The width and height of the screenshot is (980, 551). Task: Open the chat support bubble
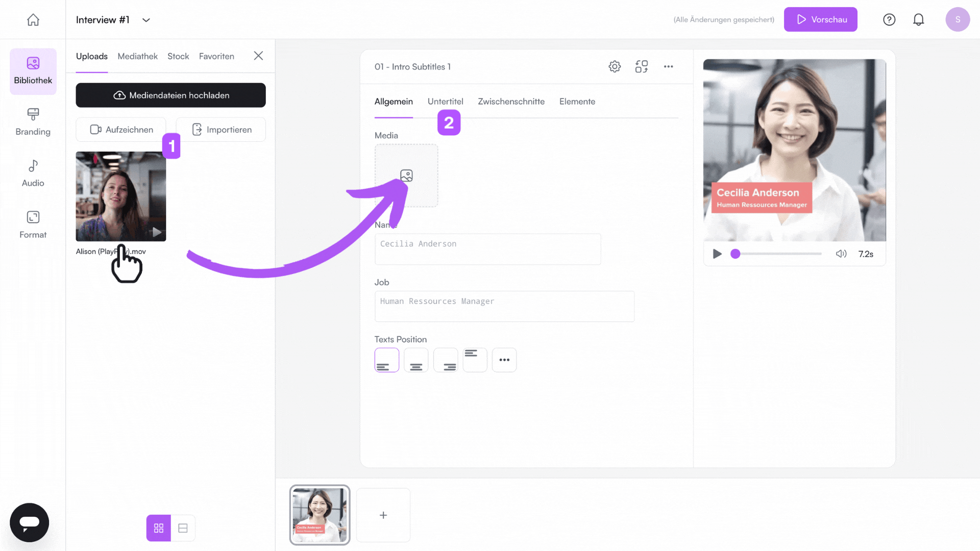pyautogui.click(x=30, y=522)
